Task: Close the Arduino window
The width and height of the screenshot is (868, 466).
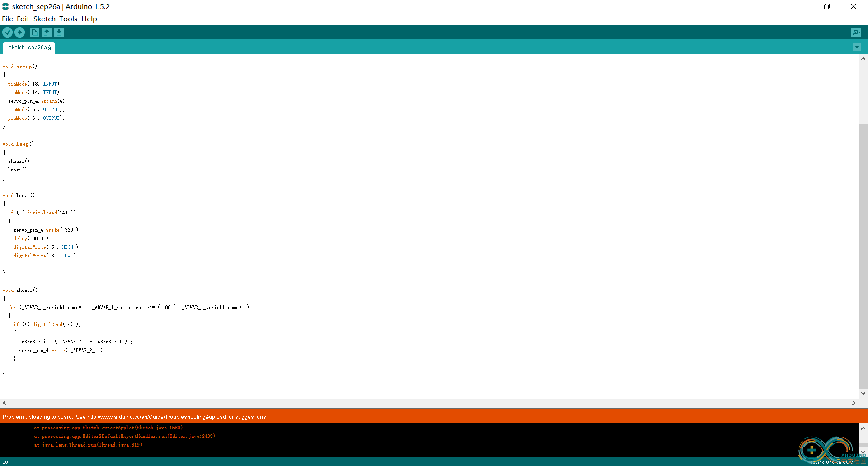Action: point(854,6)
